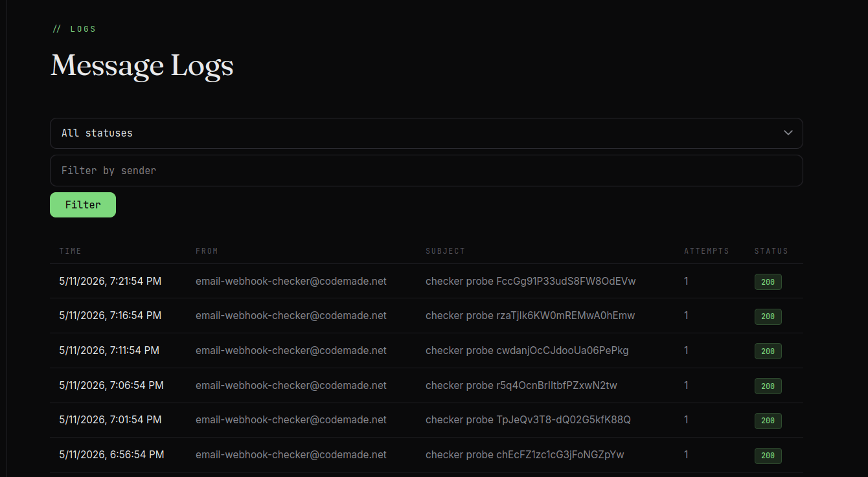Click the TIME column header

[71, 251]
